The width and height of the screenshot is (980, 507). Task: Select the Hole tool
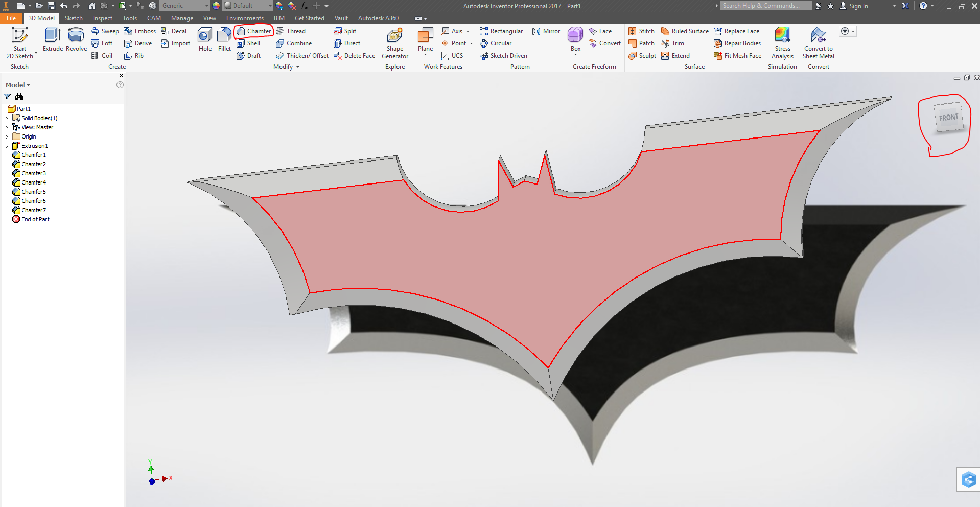205,39
